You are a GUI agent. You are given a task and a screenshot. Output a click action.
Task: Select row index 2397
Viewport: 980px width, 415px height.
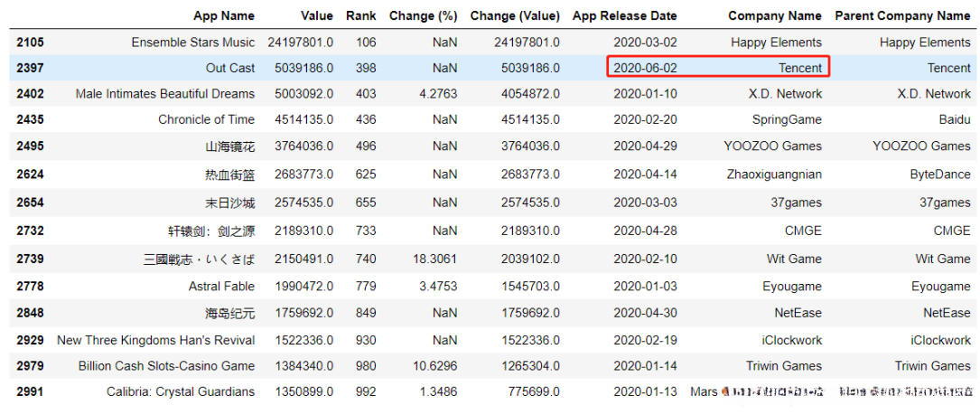click(30, 68)
